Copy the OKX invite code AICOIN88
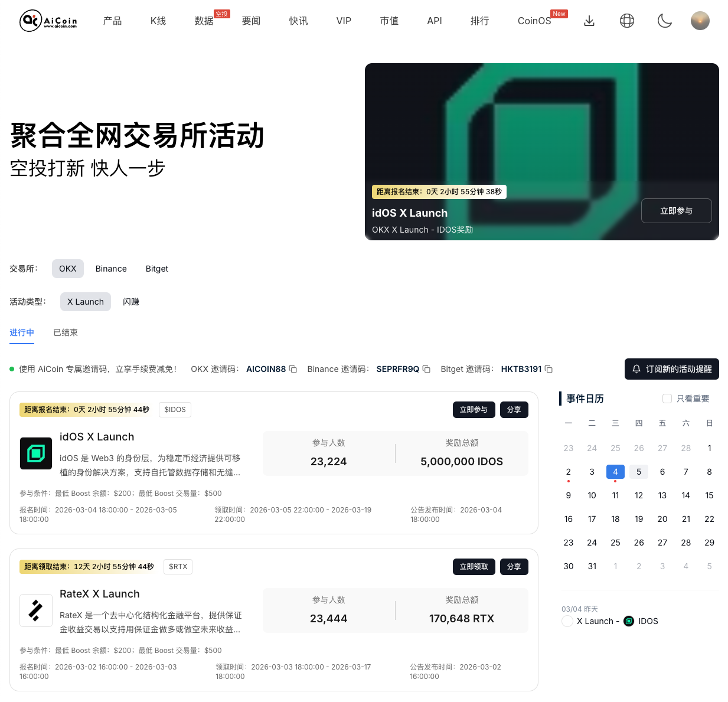 click(293, 369)
